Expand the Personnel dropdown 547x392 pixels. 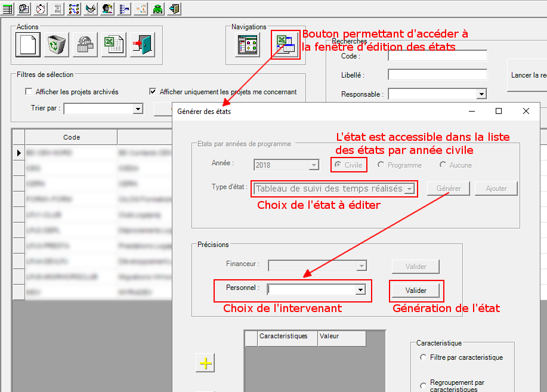click(x=360, y=288)
